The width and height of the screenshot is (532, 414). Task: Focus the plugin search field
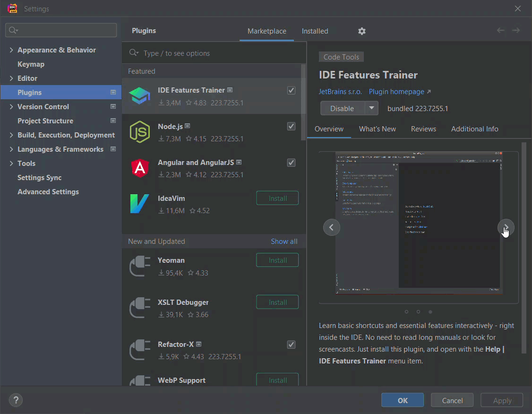click(215, 53)
